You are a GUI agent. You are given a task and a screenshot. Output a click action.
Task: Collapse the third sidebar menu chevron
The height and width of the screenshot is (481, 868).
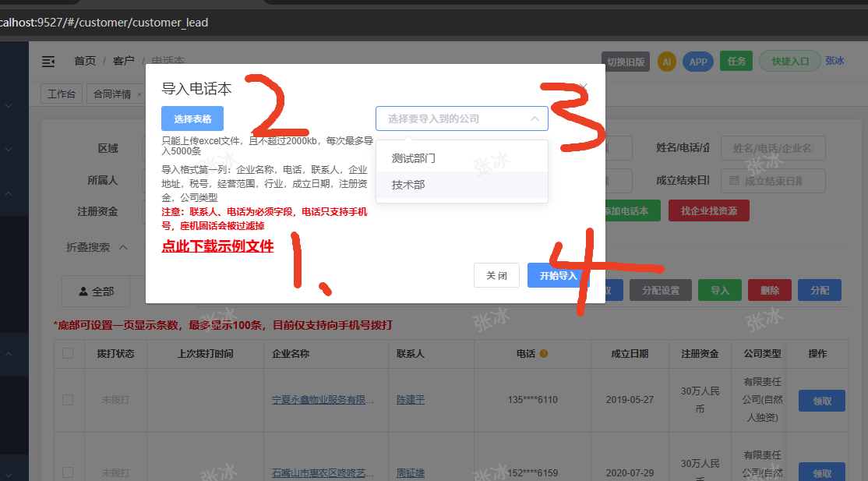click(x=9, y=193)
